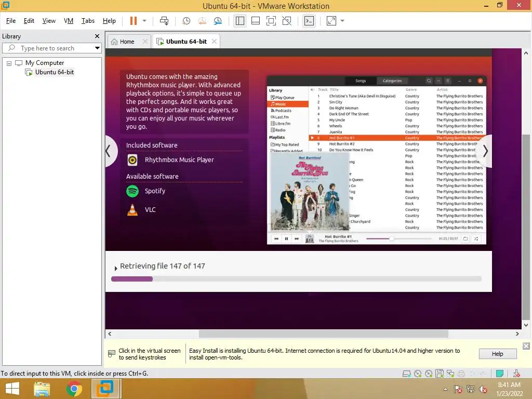Close the Home tab

coord(145,42)
